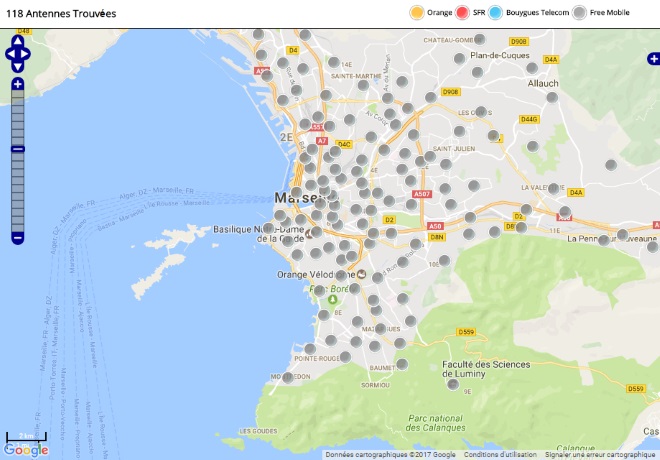Pan the map right with arrow control
Viewport: 660px width, 460px height.
28,55
